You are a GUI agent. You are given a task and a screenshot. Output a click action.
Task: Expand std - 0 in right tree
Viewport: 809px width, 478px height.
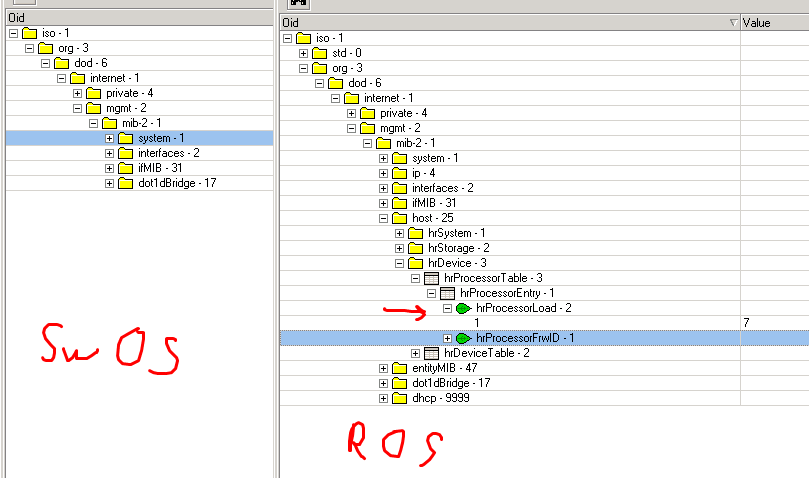pos(303,54)
